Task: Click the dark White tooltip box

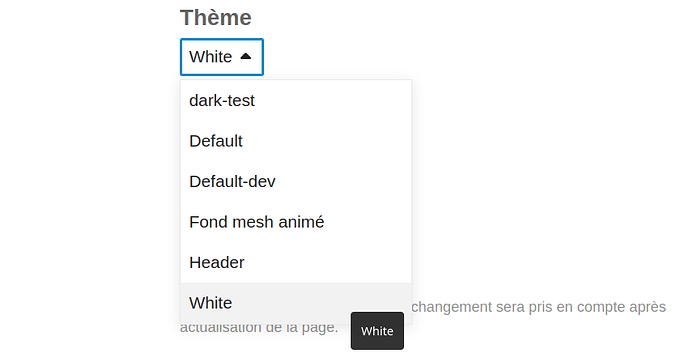Action: tap(377, 331)
